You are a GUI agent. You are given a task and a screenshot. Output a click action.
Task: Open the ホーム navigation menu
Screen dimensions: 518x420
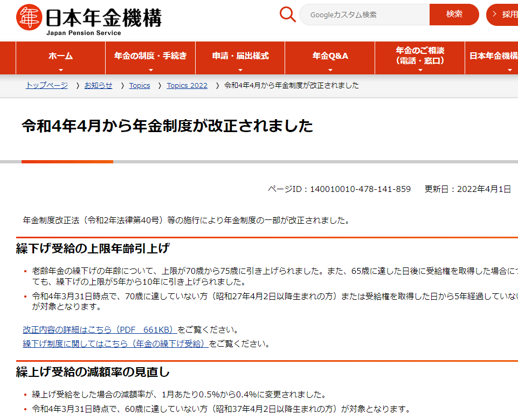tap(60, 58)
